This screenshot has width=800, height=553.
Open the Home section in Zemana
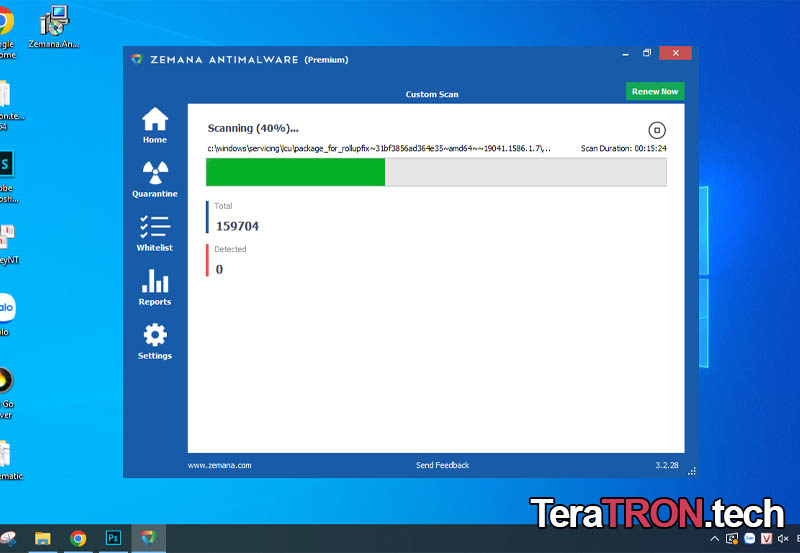tap(155, 125)
